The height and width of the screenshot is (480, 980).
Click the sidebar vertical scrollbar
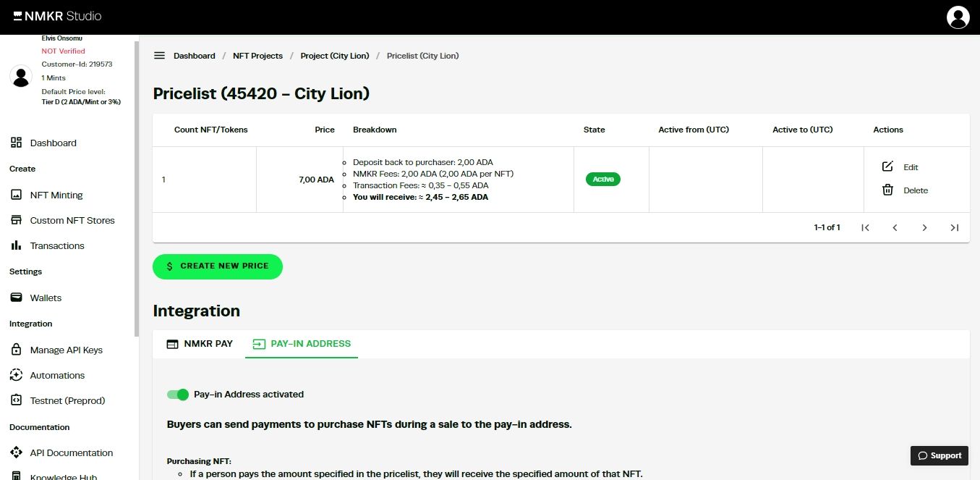(x=137, y=188)
